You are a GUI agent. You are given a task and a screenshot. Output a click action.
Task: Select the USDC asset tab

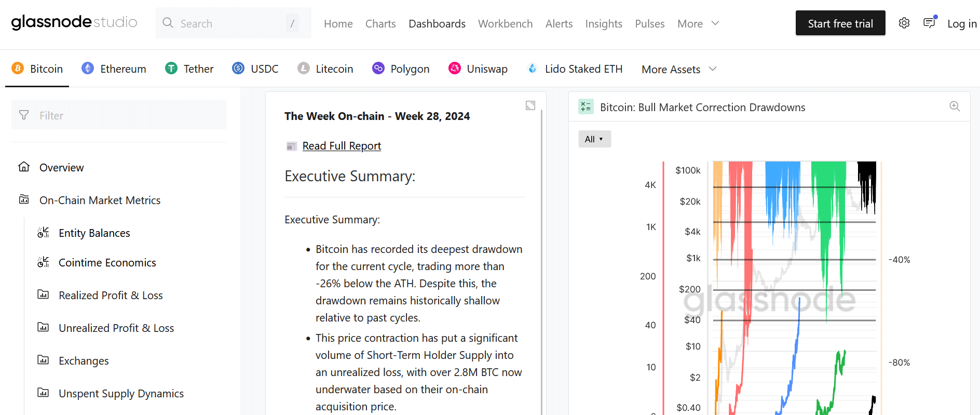[x=255, y=69]
